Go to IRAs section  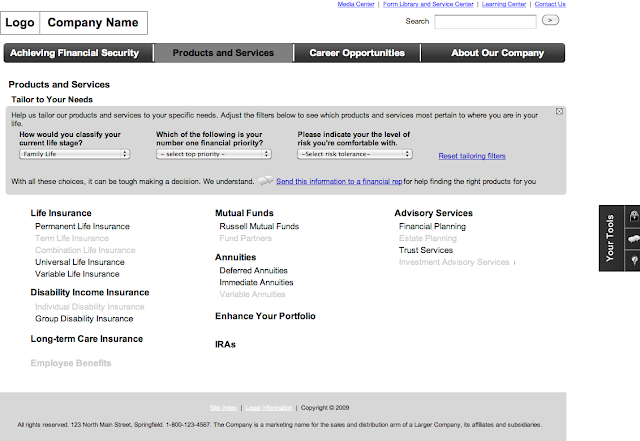point(225,345)
